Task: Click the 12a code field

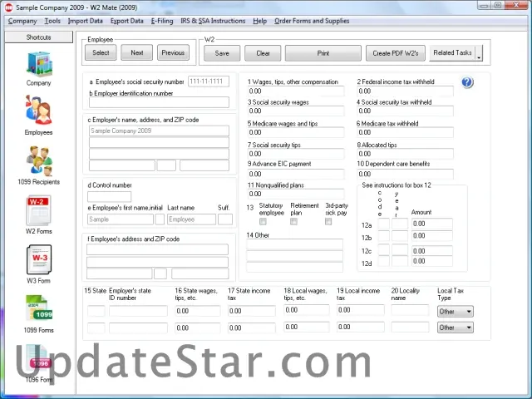Action: (384, 224)
